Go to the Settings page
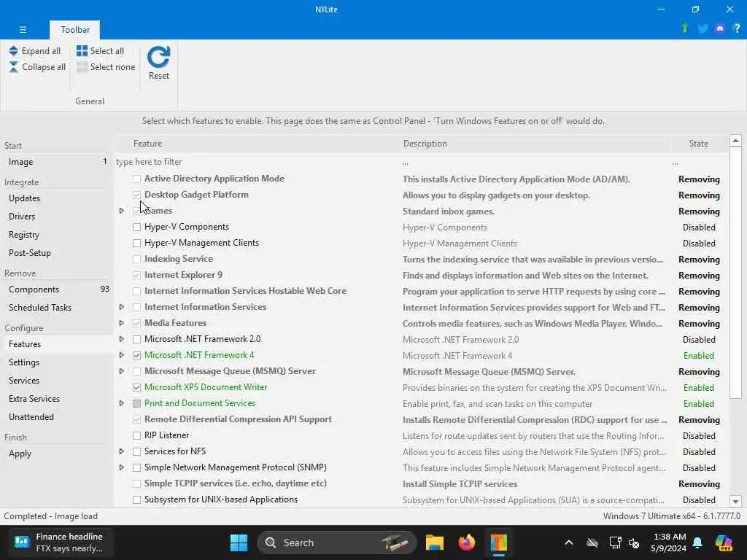This screenshot has width=747, height=560. (x=56, y=362)
